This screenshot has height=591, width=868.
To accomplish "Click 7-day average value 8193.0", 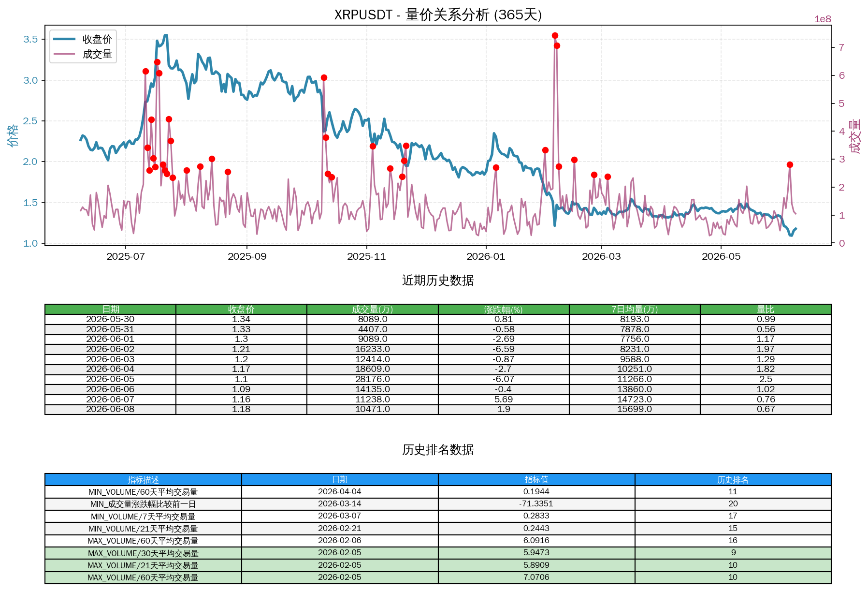I will coord(635,319).
